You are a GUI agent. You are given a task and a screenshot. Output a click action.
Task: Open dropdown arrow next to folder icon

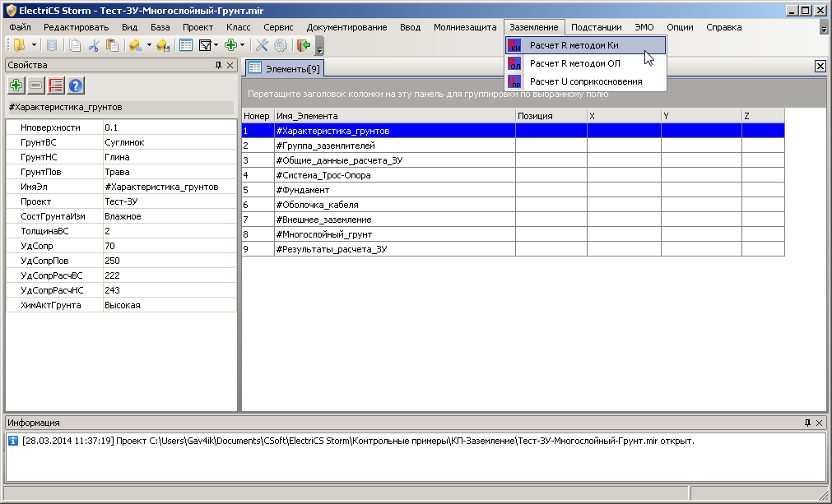coord(34,46)
